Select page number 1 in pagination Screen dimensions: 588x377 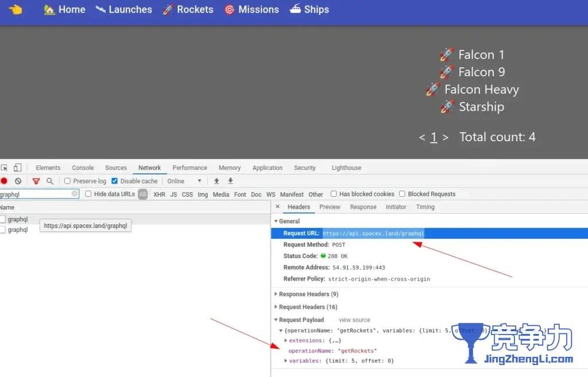tap(434, 137)
